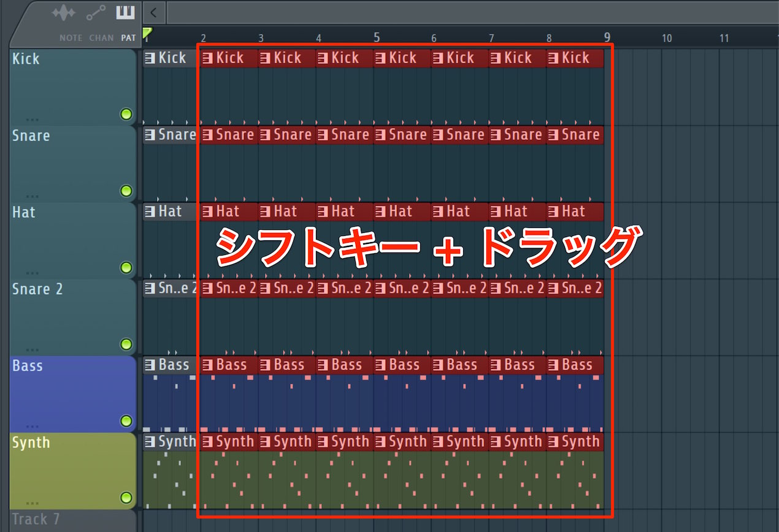779x532 pixels.
Task: Select the Snare track header
Action: tap(73, 164)
